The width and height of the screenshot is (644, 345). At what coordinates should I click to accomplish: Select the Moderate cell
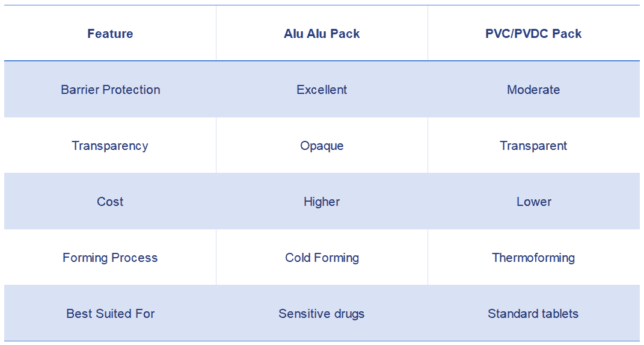click(533, 90)
